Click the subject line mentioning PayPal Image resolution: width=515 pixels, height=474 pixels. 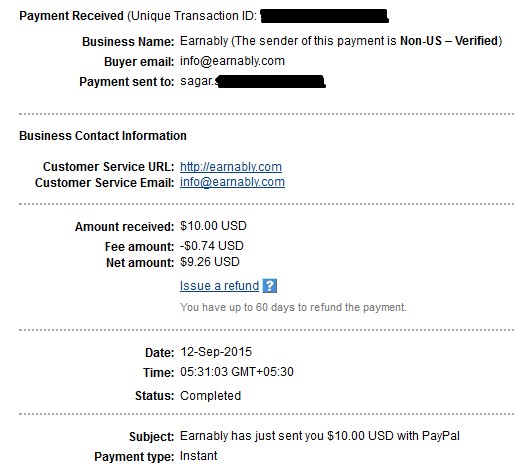[320, 436]
